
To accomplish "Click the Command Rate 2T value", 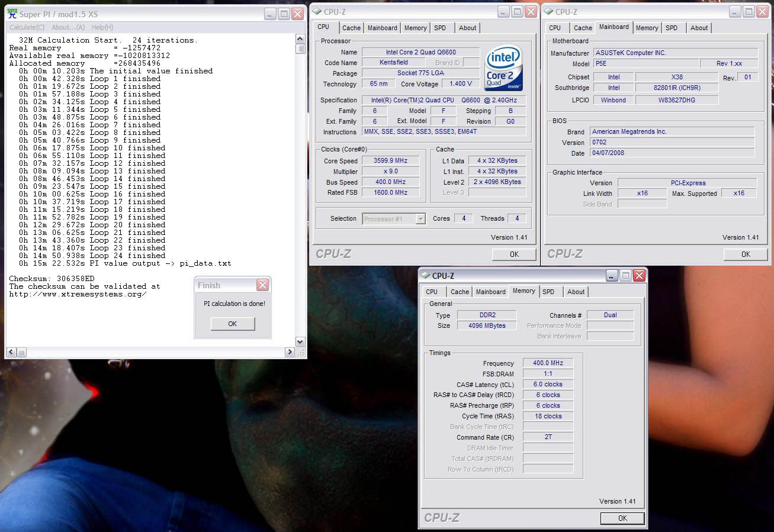I will [548, 437].
